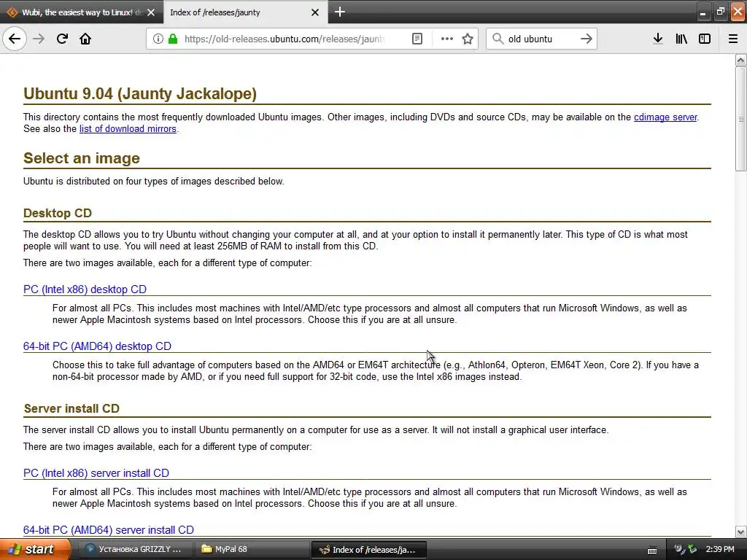Click the 'Server install CD' heading

tap(71, 408)
